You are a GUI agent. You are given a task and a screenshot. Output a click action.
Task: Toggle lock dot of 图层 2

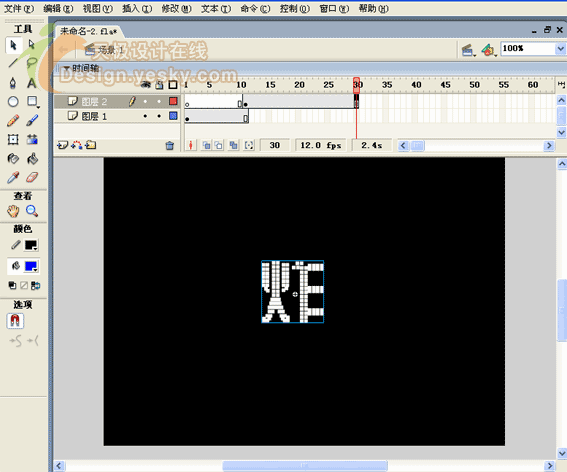[159, 102]
